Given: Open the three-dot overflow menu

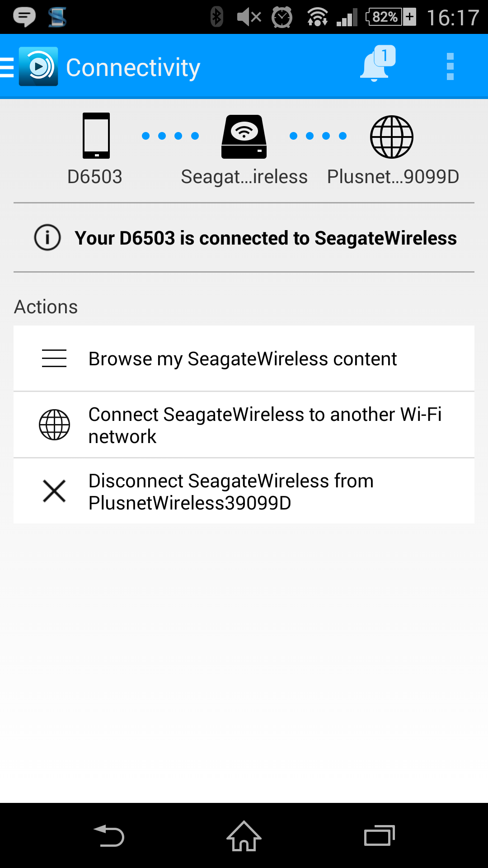Looking at the screenshot, I should (450, 66).
